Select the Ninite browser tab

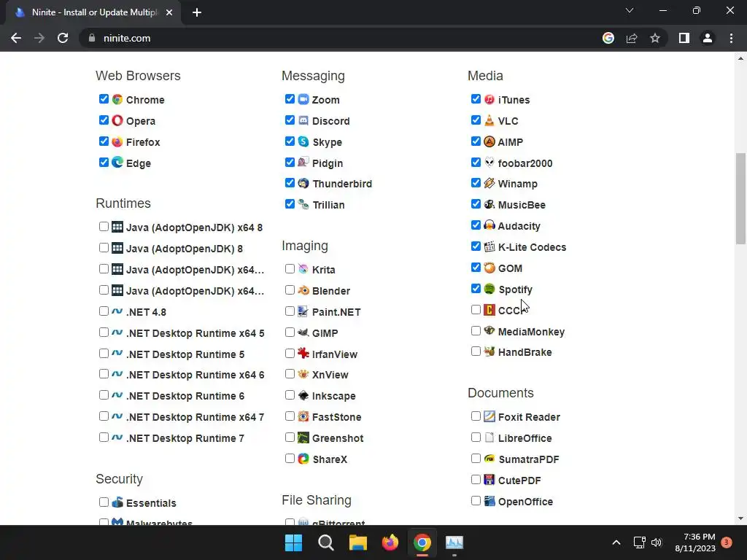pos(94,12)
